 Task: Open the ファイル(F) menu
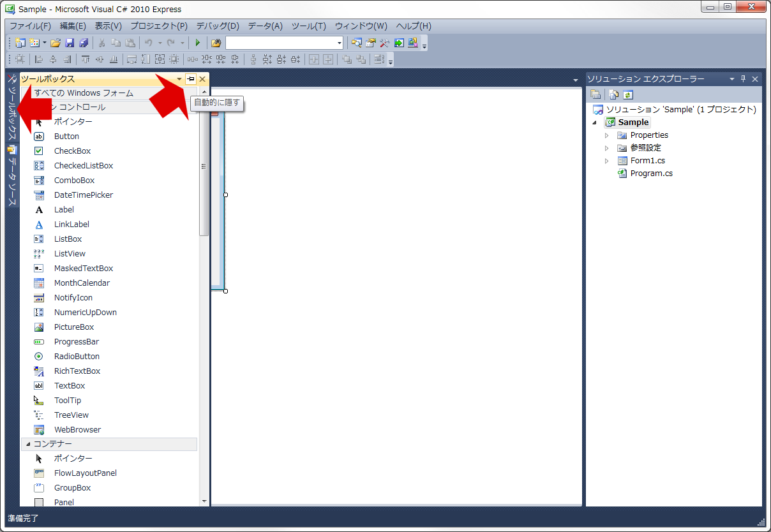point(30,26)
